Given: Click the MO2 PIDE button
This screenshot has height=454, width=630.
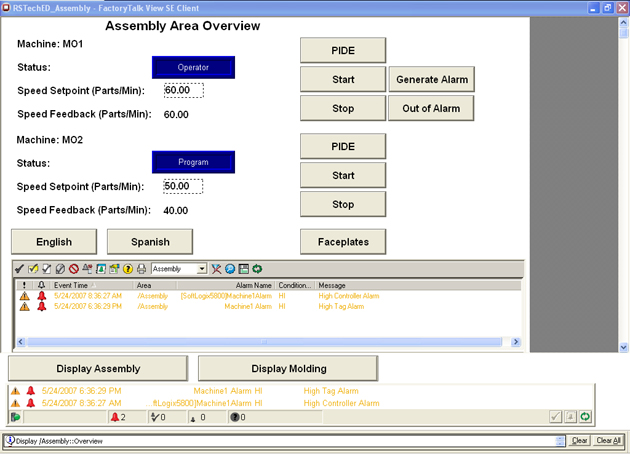Looking at the screenshot, I should [343, 147].
